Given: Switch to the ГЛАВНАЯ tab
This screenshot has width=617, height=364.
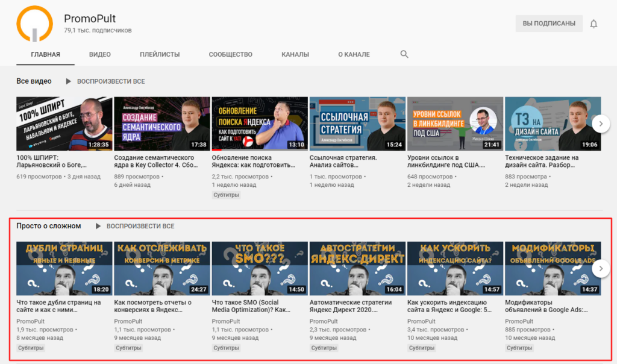Looking at the screenshot, I should (46, 54).
